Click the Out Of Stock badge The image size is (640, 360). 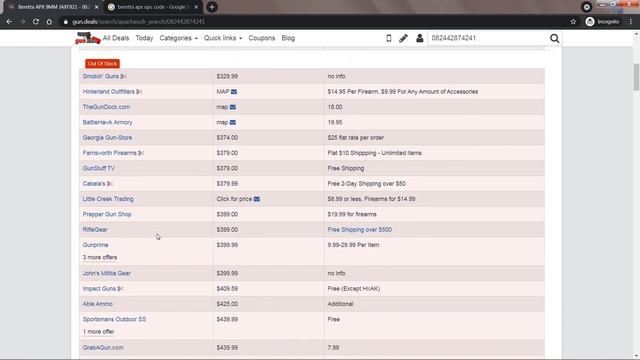coord(102,64)
